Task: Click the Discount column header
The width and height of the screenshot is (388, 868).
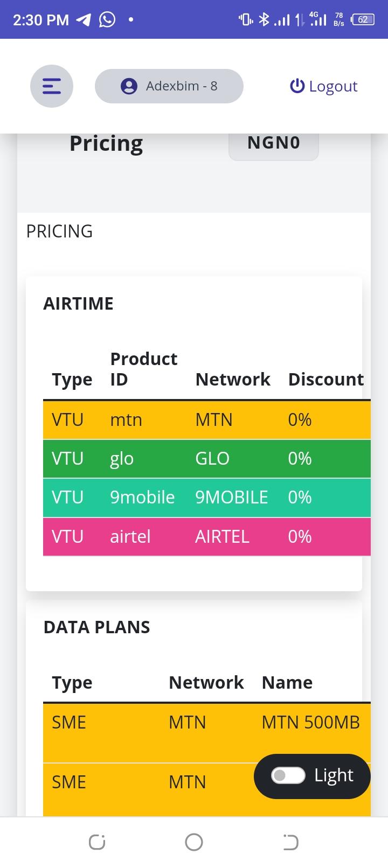Action: pos(326,380)
